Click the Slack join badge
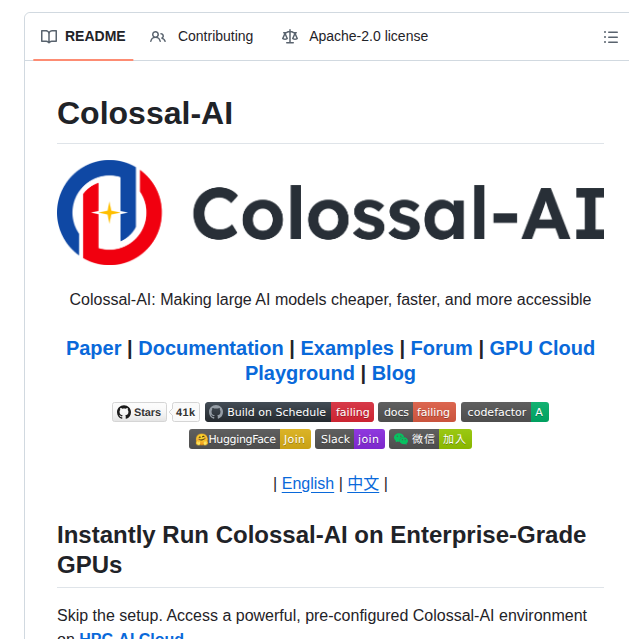This screenshot has width=629, height=639. coord(350,439)
